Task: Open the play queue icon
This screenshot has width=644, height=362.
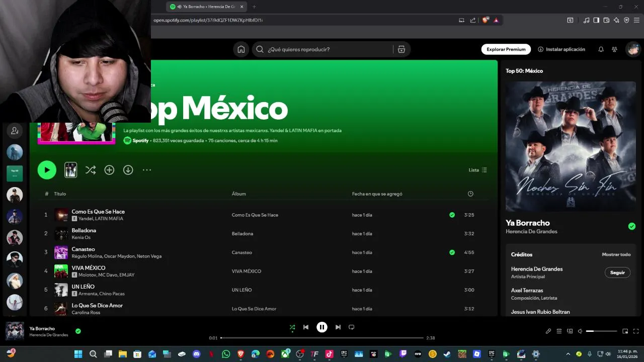Action: click(559, 331)
